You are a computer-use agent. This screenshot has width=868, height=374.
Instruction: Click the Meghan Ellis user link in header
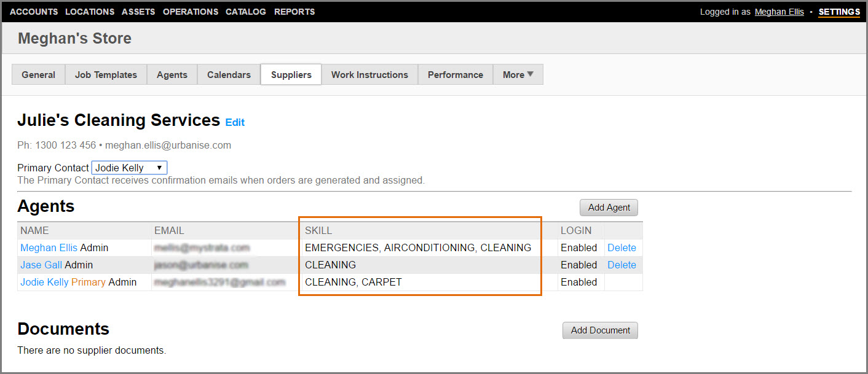pos(779,12)
